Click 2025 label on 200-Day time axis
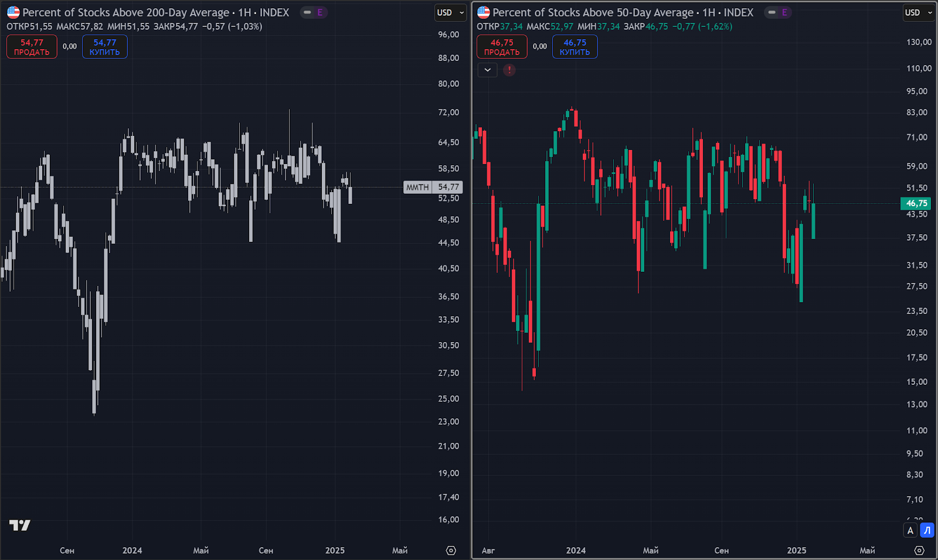 (335, 550)
